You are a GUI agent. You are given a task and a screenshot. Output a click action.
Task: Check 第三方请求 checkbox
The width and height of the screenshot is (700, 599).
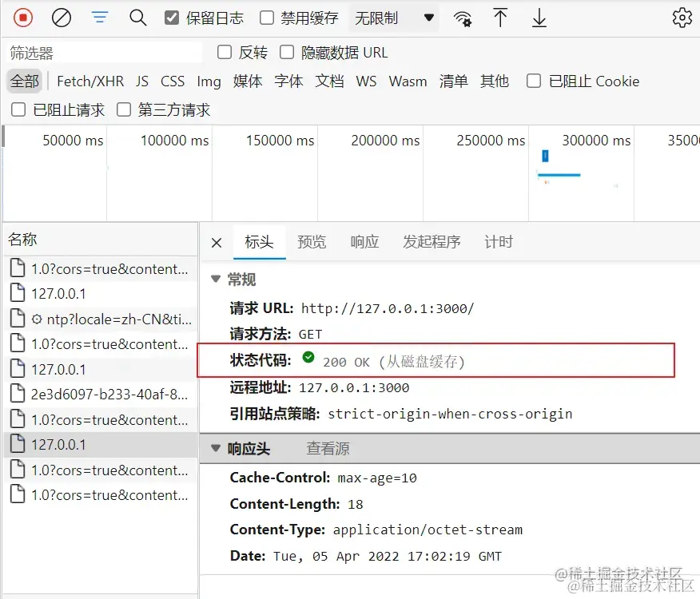(124, 109)
